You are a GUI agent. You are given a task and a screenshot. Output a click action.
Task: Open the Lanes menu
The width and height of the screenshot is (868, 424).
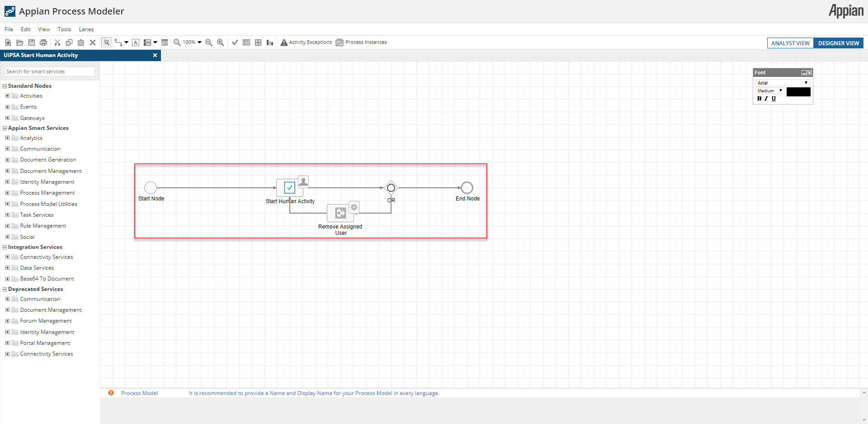click(x=86, y=29)
